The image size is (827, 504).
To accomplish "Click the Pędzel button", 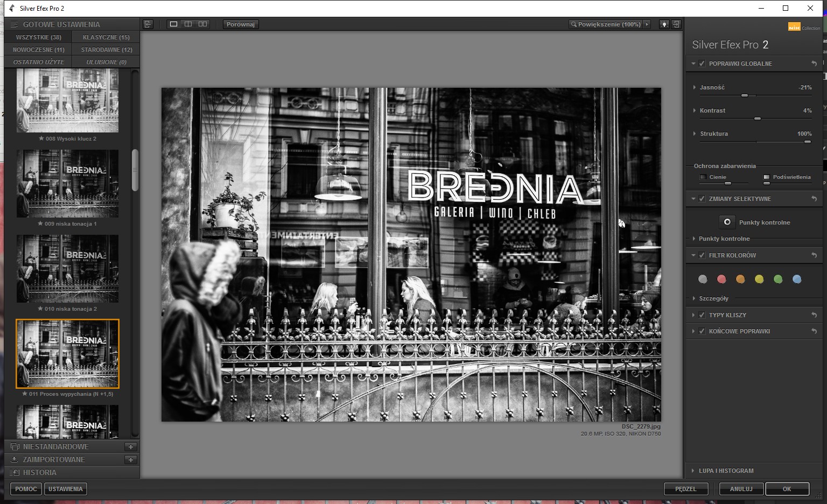I will [685, 489].
